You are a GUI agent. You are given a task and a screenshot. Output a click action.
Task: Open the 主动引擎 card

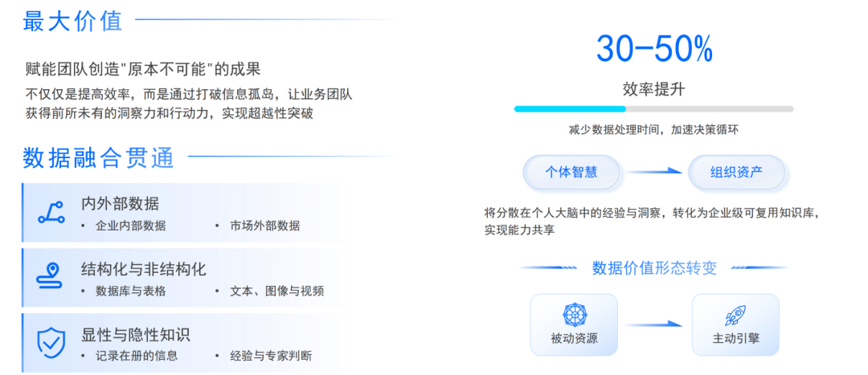click(735, 324)
